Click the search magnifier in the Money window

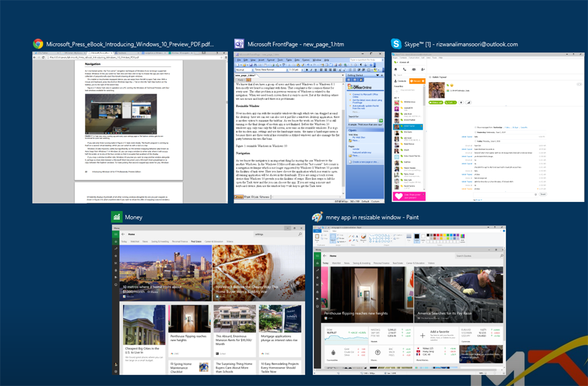point(300,235)
